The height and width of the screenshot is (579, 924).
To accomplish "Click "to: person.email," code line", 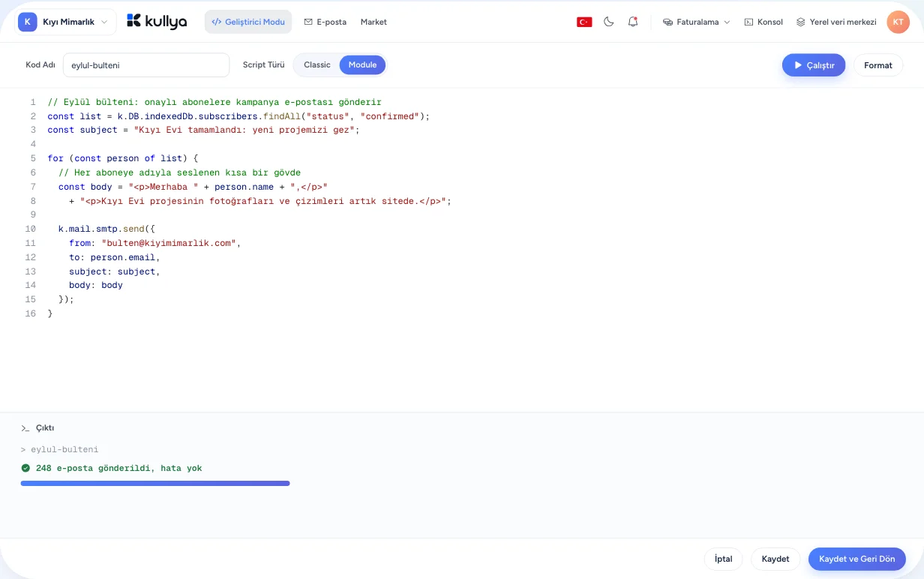I will (115, 257).
